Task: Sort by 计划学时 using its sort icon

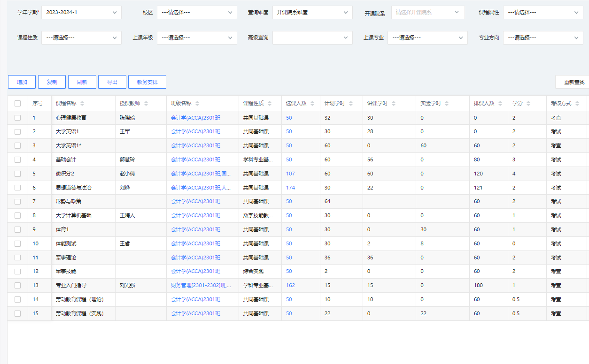Action: tap(351, 104)
